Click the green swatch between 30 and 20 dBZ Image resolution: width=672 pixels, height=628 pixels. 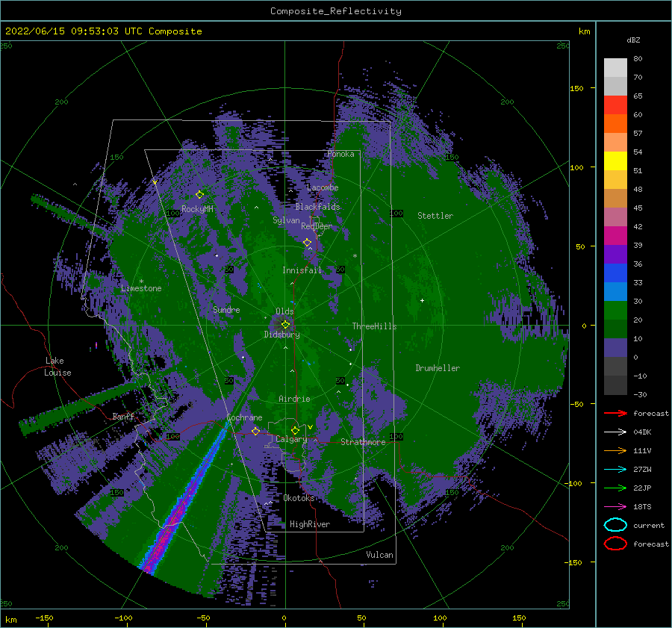point(615,311)
